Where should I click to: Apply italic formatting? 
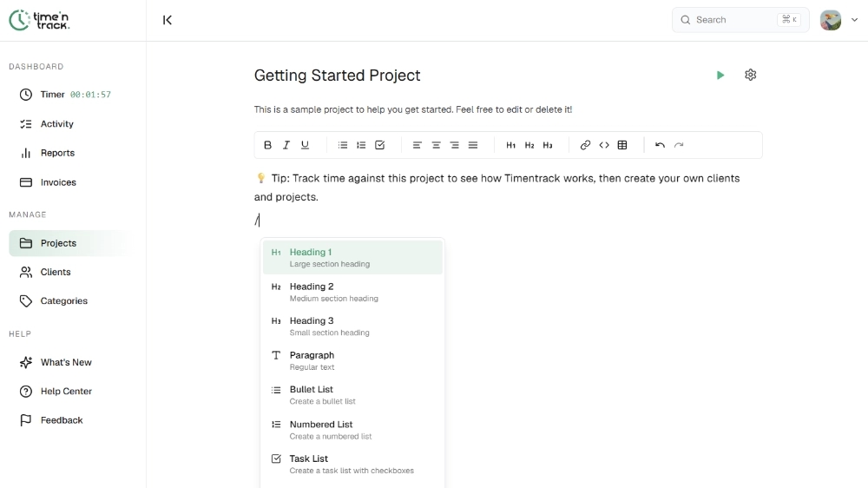point(286,145)
